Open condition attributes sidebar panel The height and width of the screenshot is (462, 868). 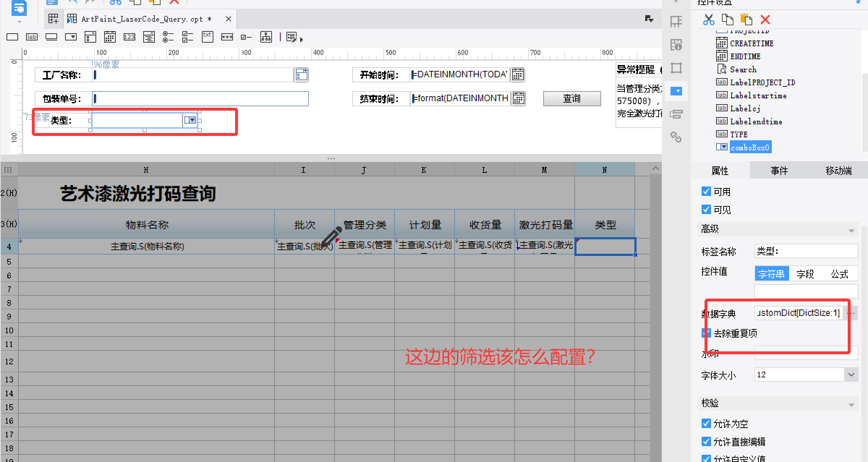pyautogui.click(x=676, y=114)
